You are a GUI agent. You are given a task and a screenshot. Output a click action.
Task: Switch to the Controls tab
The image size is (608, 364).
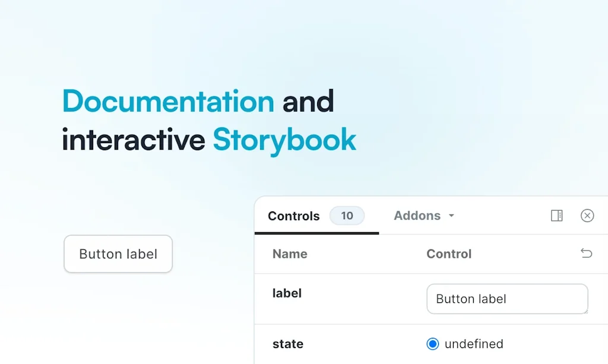coord(293,216)
